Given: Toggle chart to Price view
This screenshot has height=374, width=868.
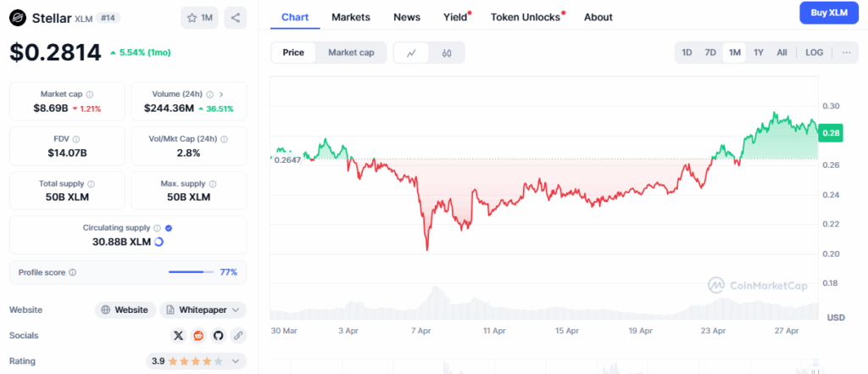Looking at the screenshot, I should click(x=293, y=53).
